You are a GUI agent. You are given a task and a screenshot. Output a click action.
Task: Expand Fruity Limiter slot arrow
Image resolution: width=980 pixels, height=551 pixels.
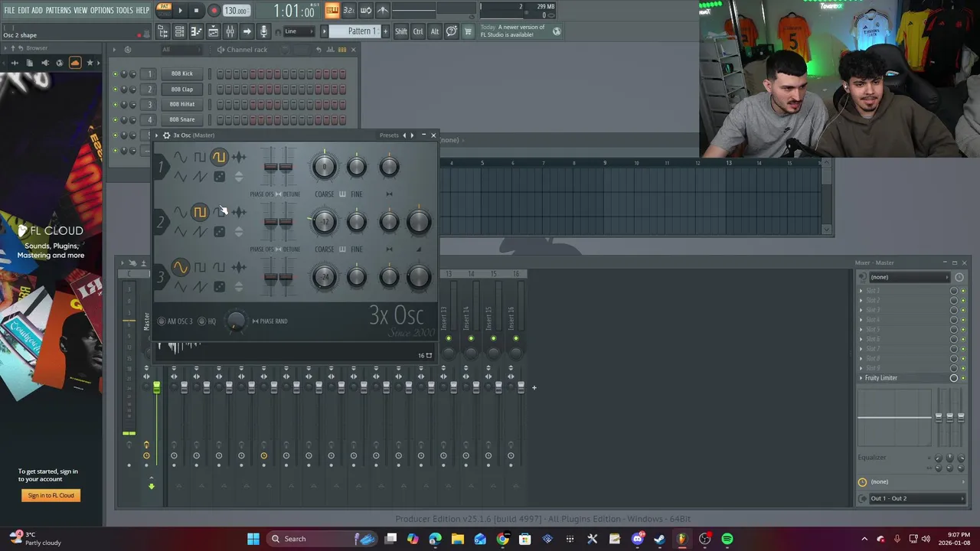[x=861, y=378]
